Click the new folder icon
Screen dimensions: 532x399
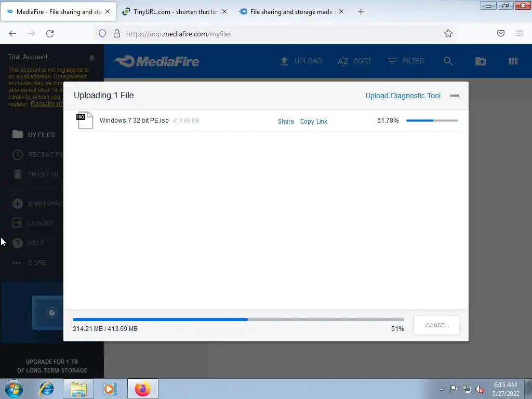[x=481, y=61]
